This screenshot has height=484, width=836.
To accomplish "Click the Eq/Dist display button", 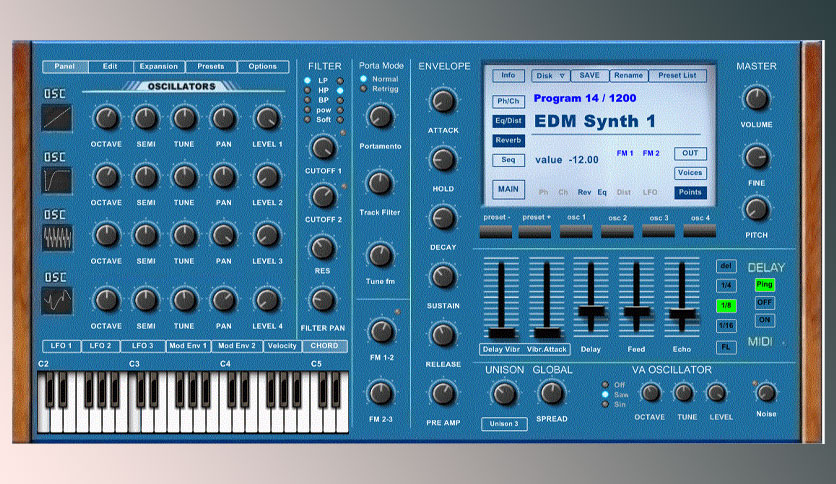I will pos(509,121).
